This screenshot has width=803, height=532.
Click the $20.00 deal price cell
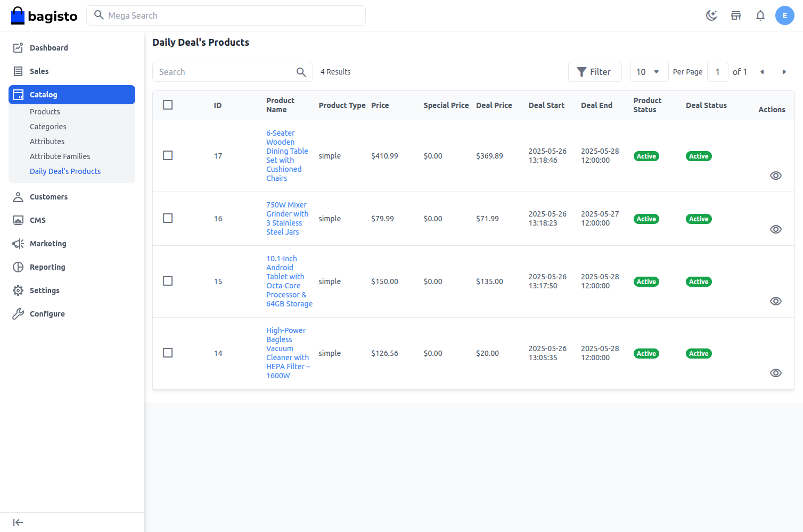[x=487, y=353]
